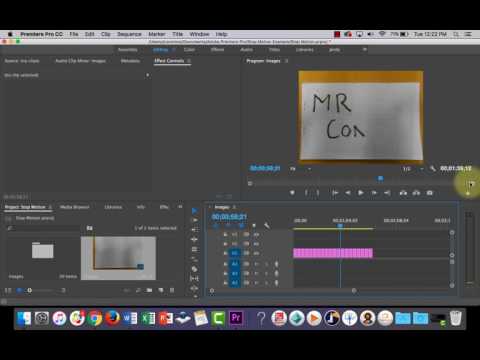Switch to the Color workspace

coord(189,50)
